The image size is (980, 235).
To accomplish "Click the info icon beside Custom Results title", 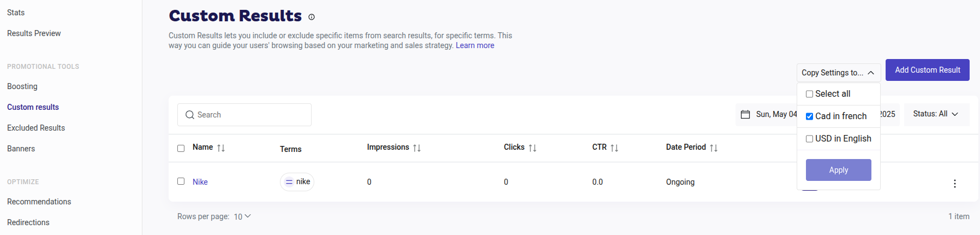I will [x=312, y=17].
